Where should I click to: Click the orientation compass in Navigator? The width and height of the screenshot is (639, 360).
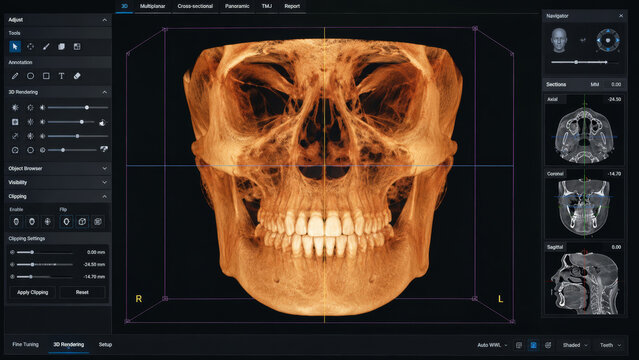click(x=608, y=40)
